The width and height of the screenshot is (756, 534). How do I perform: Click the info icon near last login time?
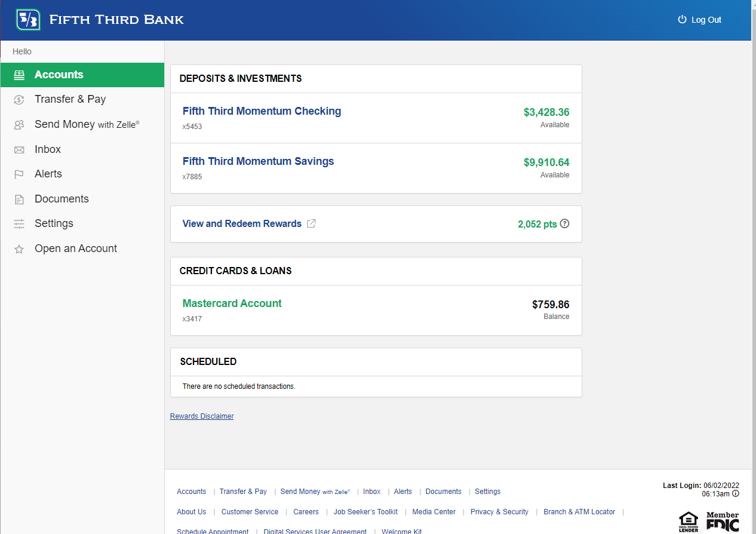pos(736,493)
